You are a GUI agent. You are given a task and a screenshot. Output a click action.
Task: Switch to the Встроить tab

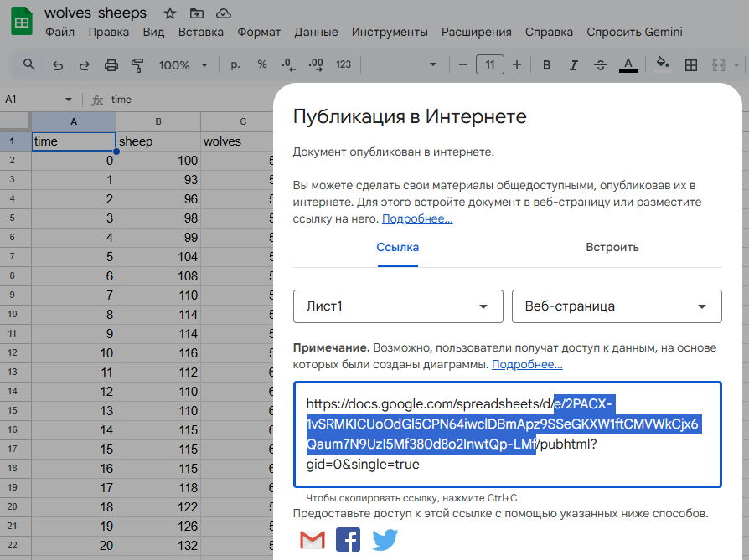click(x=612, y=247)
